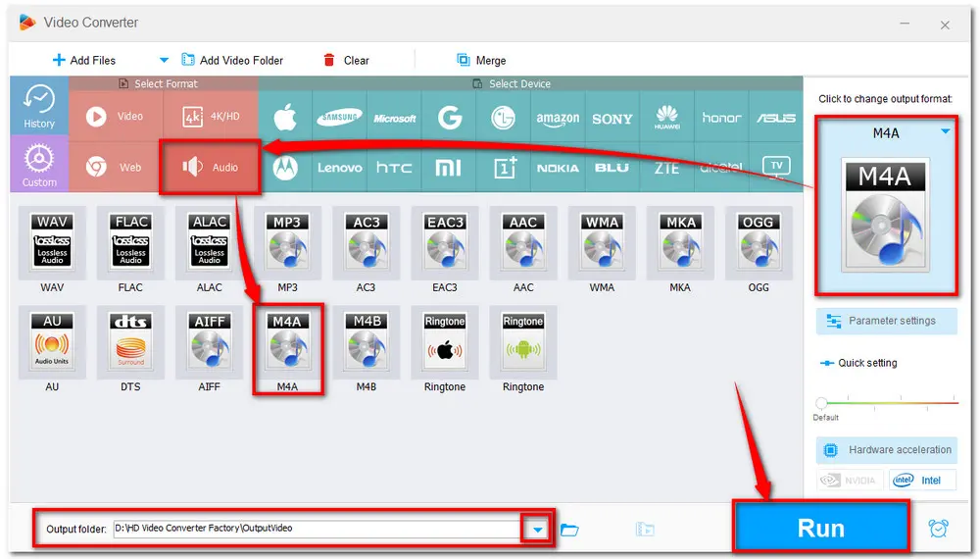Open the ZTE device presets
This screenshot has height=559, width=980.
click(666, 168)
